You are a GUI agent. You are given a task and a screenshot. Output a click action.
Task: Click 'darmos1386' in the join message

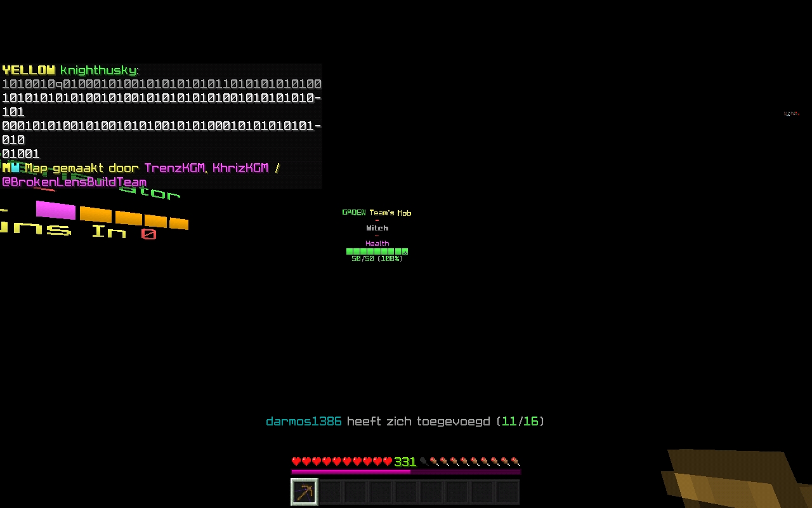pos(304,422)
